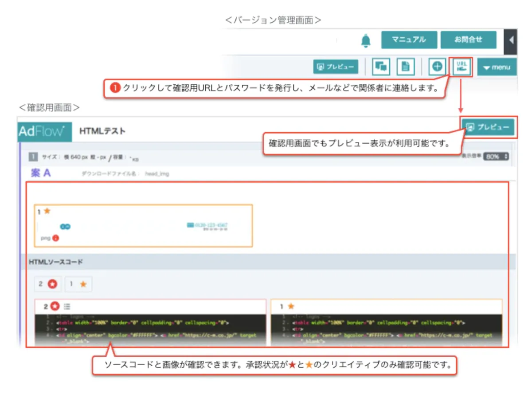Screen dimensions: 532x394
Task: Collapse the side panel with the black arrow
Action: tap(511, 40)
